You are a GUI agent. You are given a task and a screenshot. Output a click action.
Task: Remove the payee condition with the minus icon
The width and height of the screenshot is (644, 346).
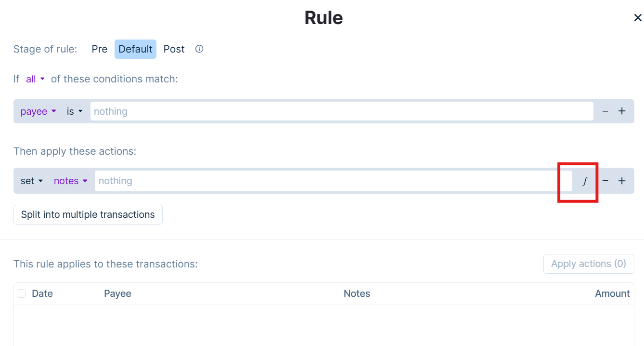point(605,111)
